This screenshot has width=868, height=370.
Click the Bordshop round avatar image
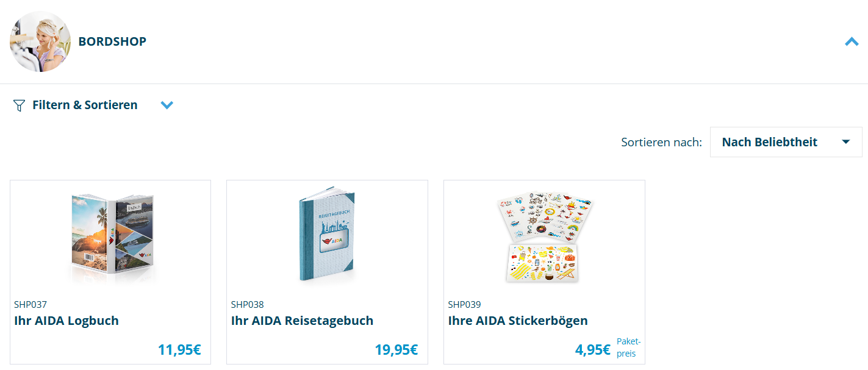point(40,41)
